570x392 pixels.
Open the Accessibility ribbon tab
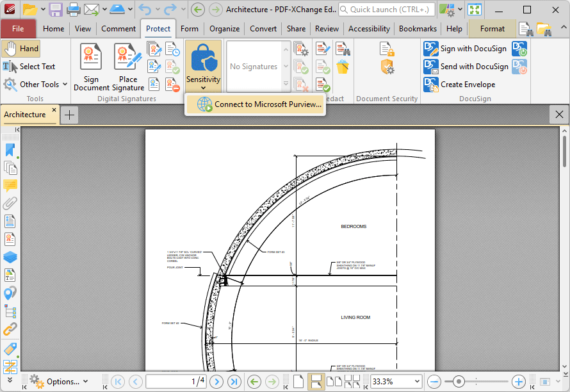click(x=369, y=29)
